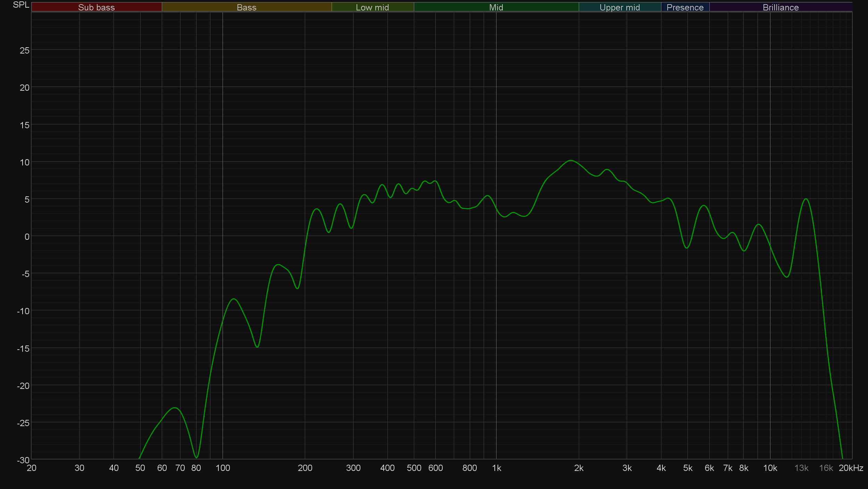Click the Low mid band label
This screenshot has height=489, width=868.
tap(372, 7)
